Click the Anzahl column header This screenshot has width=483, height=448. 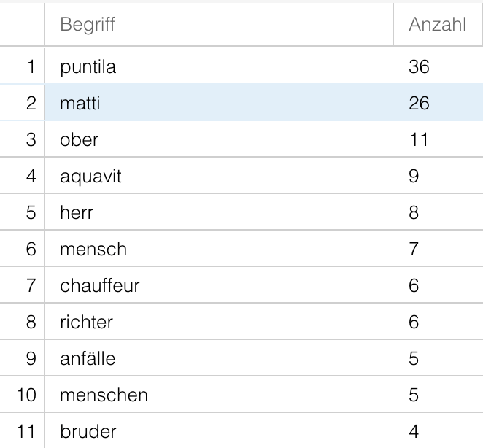(436, 25)
